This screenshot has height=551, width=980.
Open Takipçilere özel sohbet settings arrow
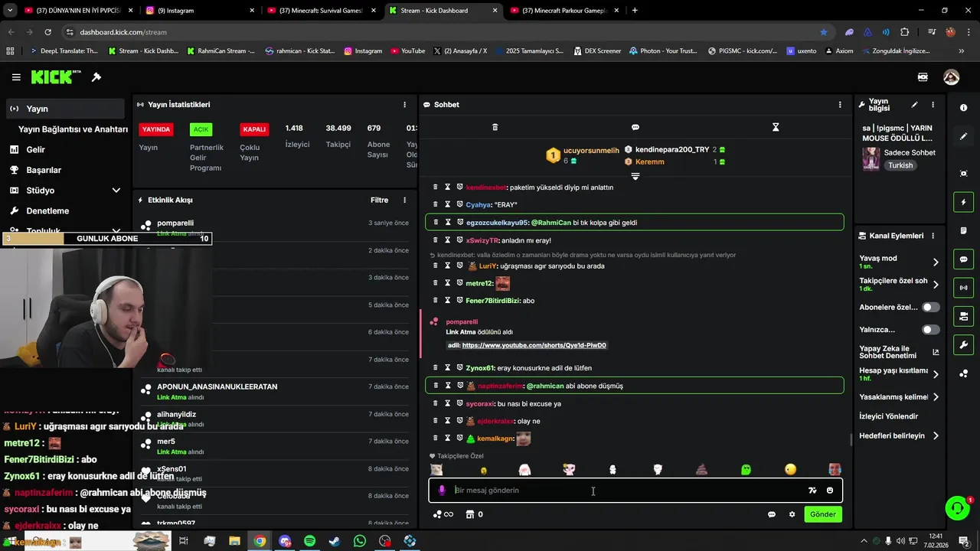936,285
